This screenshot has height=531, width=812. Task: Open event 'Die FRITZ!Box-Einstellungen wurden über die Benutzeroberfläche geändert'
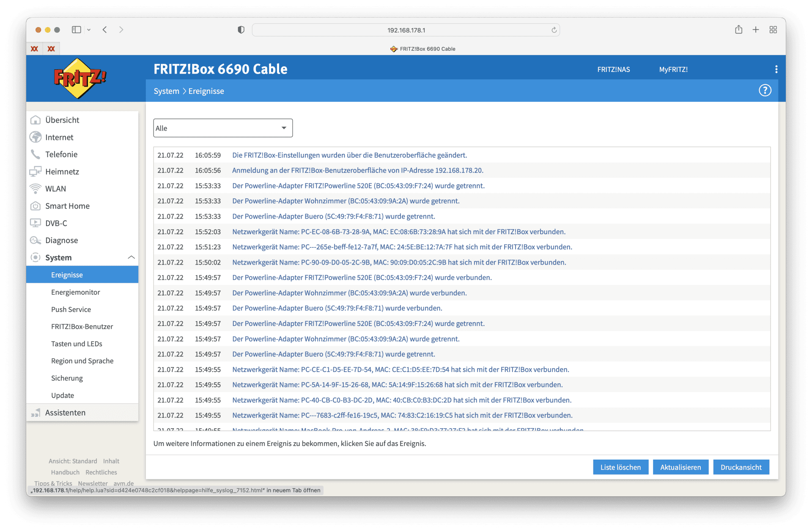coord(349,155)
